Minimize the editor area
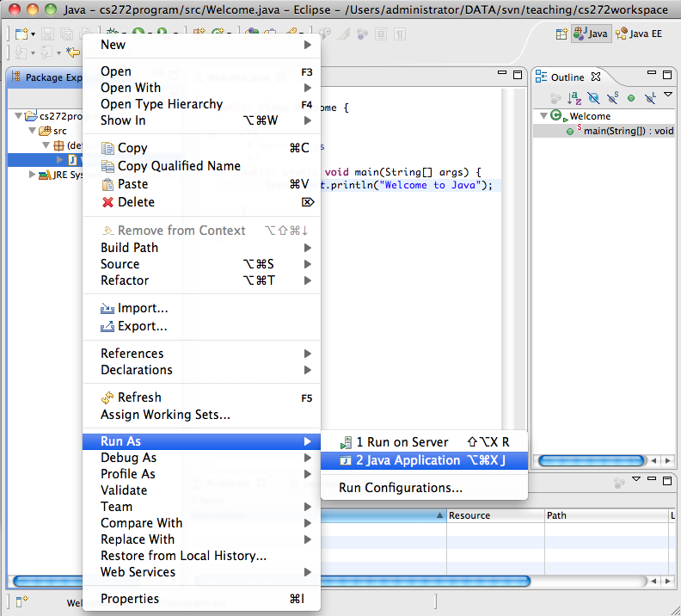The image size is (681, 616). click(502, 73)
